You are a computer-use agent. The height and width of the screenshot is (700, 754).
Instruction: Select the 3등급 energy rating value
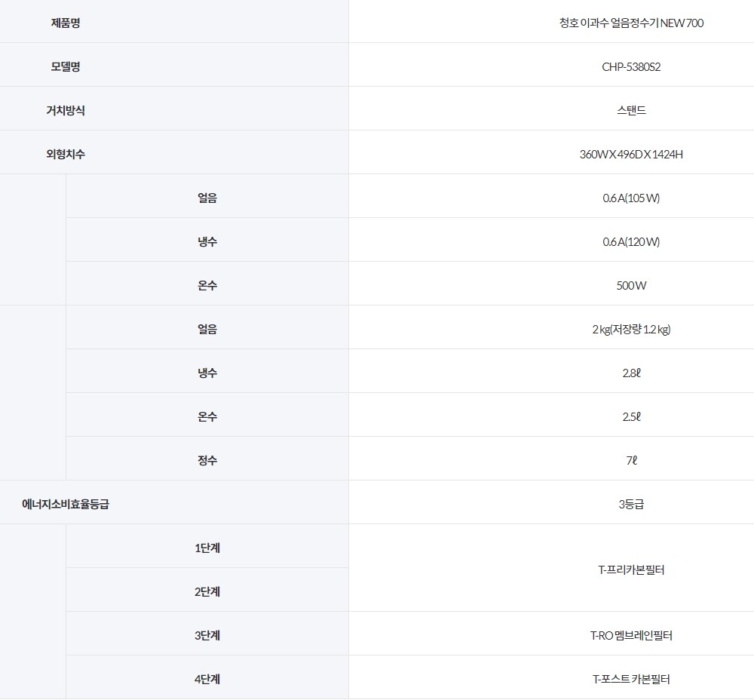[631, 504]
